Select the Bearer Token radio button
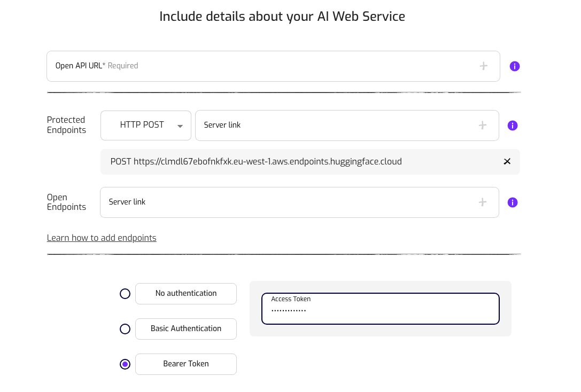 [125, 364]
